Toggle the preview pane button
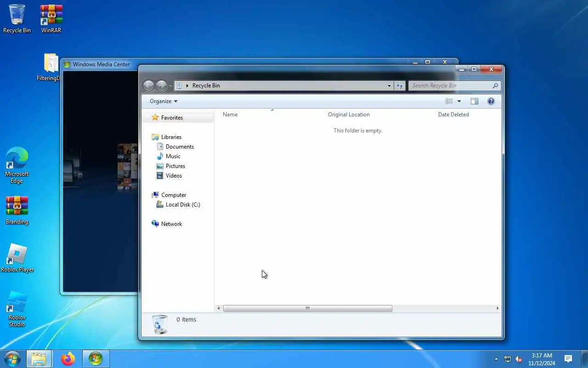This screenshot has width=588, height=368. (475, 101)
